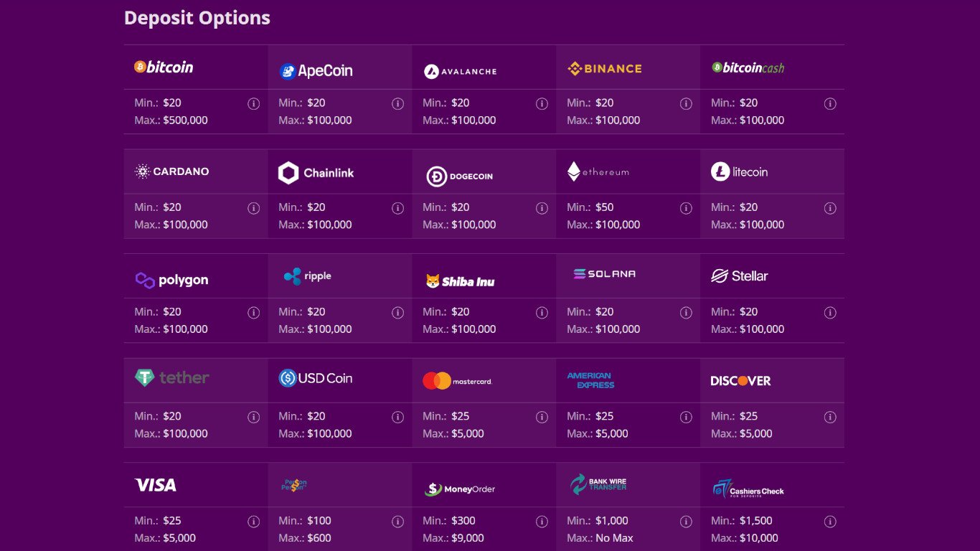The width and height of the screenshot is (980, 551).
Task: Open the info icon for Visa
Action: 253,522
